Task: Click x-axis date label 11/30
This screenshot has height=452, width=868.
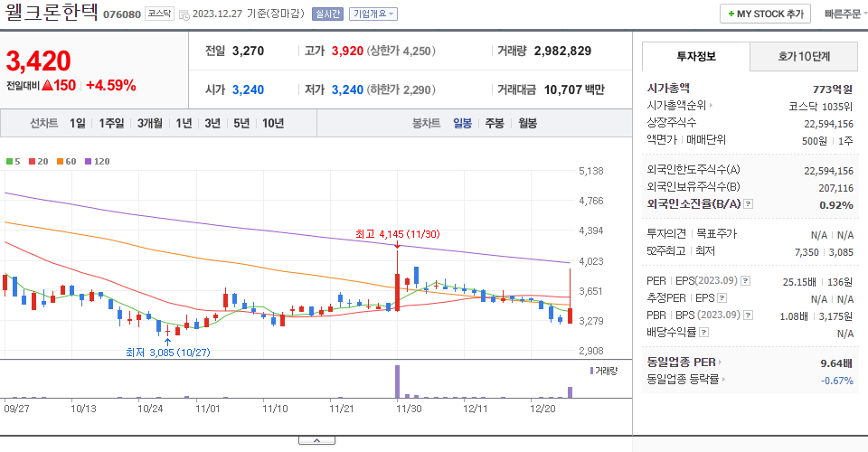Action: tap(409, 409)
